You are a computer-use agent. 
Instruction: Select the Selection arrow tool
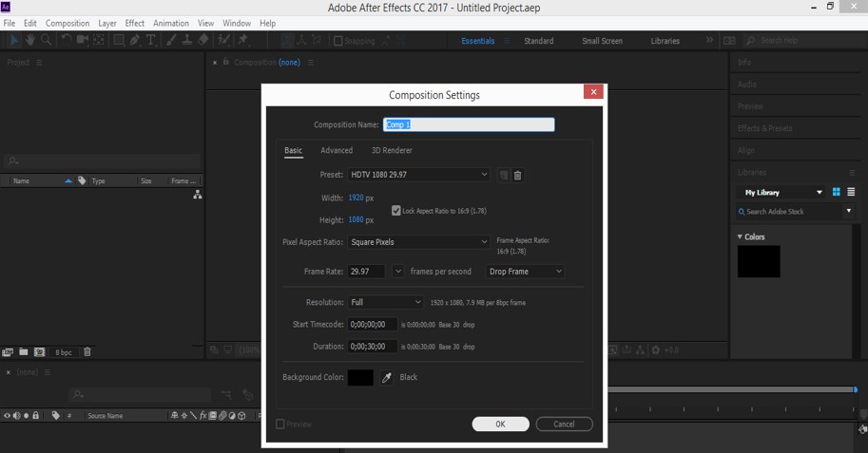click(x=14, y=40)
